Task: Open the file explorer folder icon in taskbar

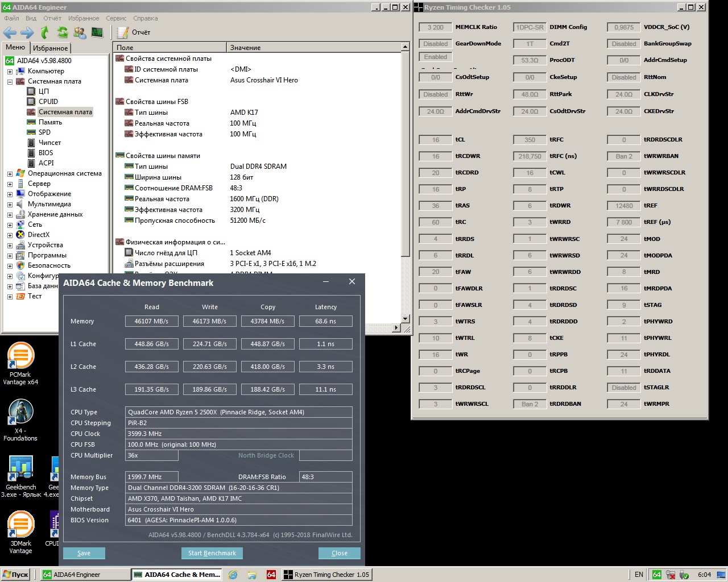Action: point(251,575)
